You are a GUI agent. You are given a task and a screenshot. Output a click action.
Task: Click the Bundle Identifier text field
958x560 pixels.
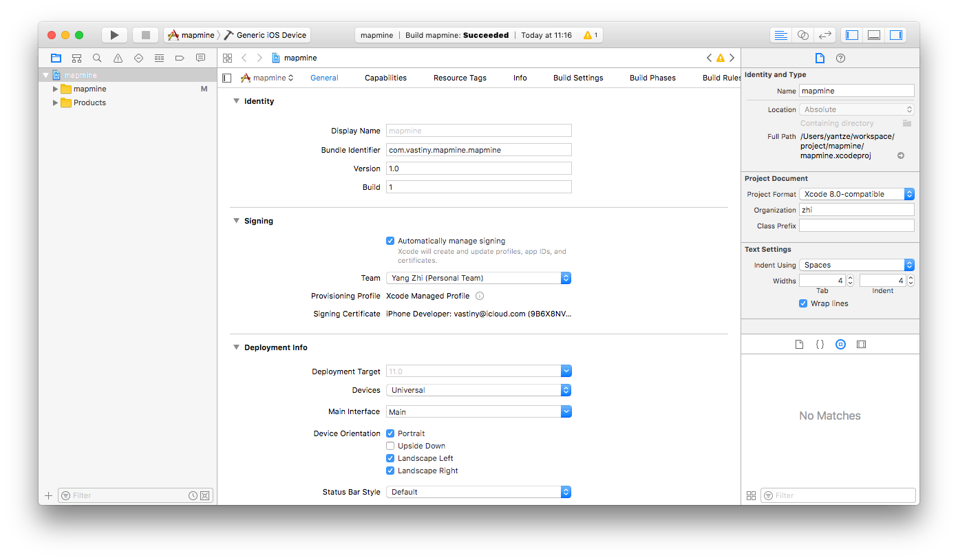point(478,149)
